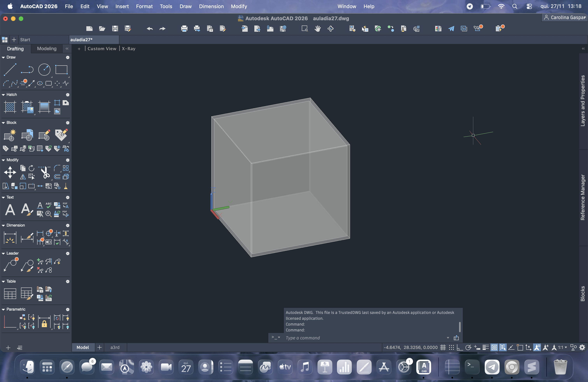
Task: Select the Line draw tool
Action: (x=10, y=70)
